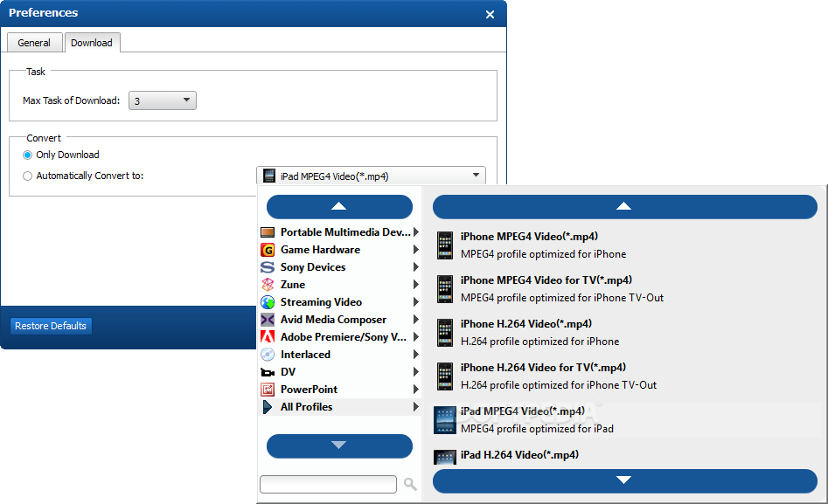828x504 pixels.
Task: Click the Portable Multimedia Devices category icon
Action: [268, 232]
